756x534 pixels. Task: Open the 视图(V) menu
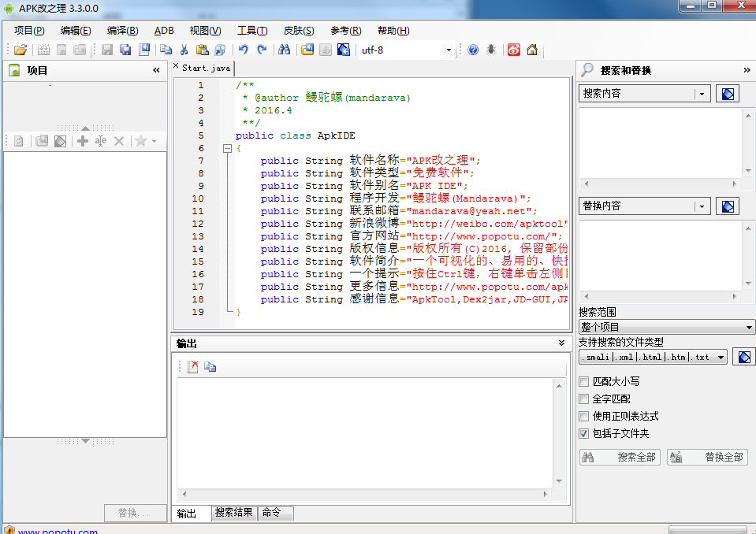pyautogui.click(x=206, y=31)
